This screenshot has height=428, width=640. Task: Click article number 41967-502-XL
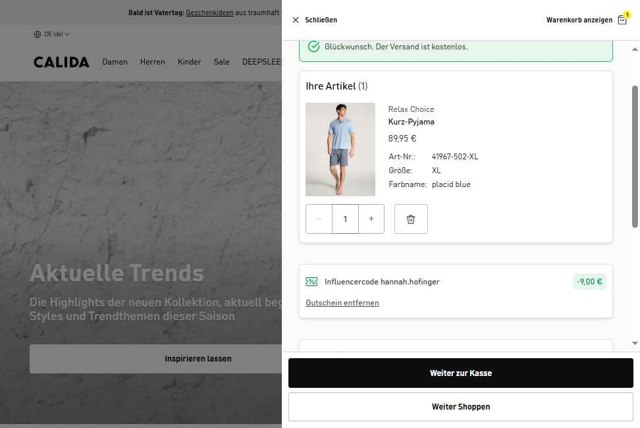pyautogui.click(x=455, y=157)
